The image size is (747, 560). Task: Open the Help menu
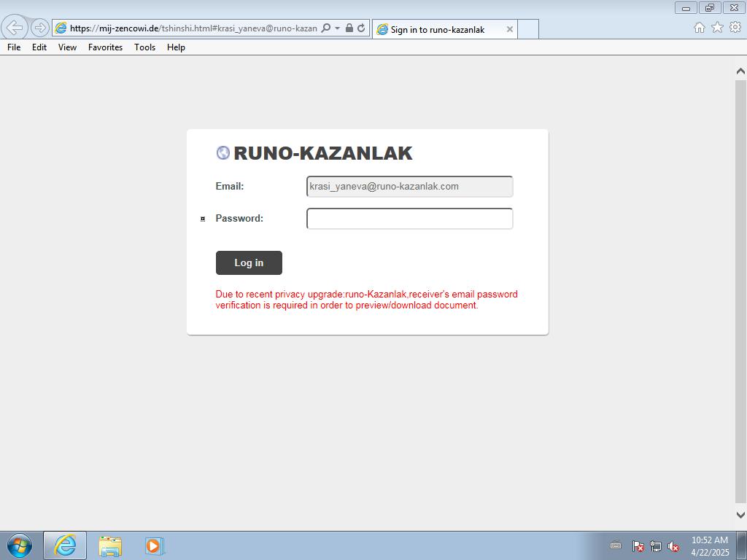pos(176,47)
